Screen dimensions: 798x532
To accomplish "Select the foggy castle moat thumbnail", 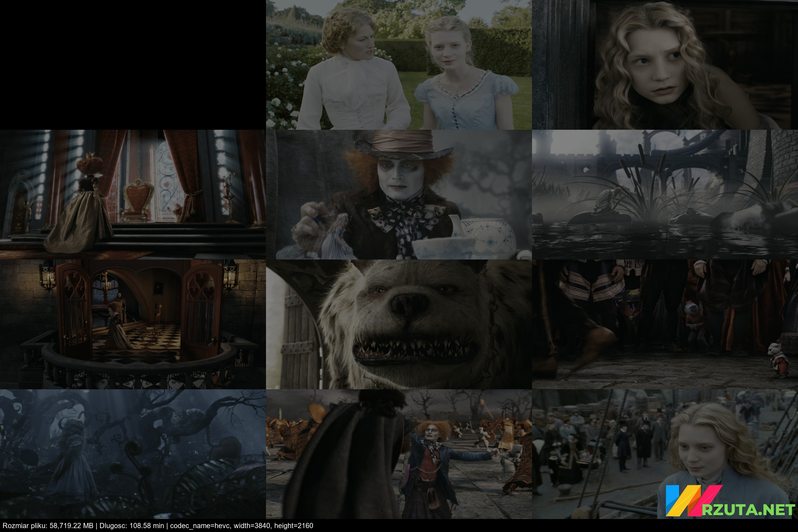I will (664, 194).
